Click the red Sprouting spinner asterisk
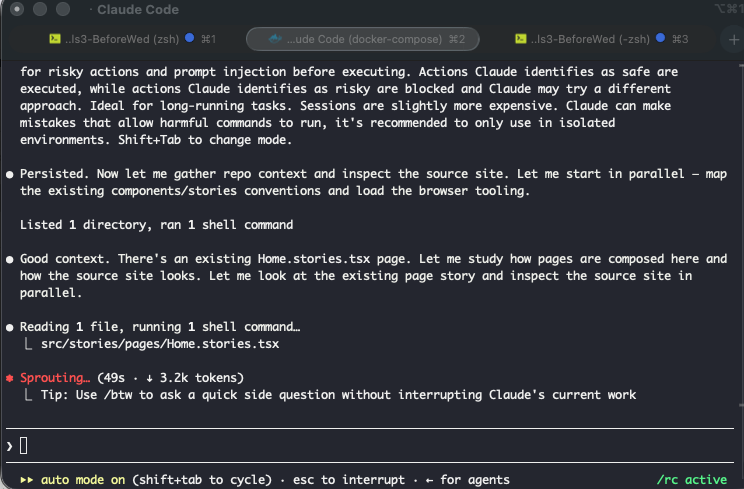 9,378
